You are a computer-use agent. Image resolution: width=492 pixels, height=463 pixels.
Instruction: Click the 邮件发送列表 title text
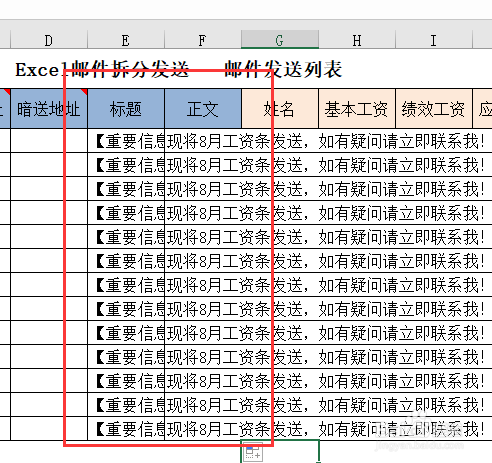pyautogui.click(x=283, y=70)
